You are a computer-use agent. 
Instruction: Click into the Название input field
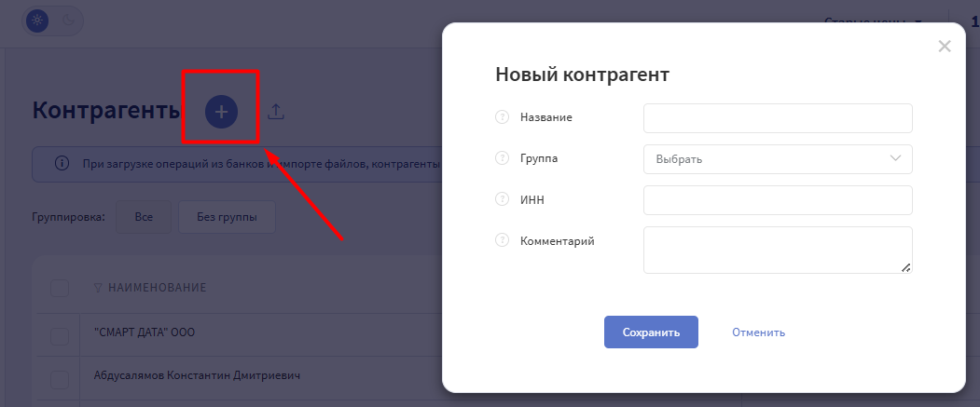pos(778,118)
